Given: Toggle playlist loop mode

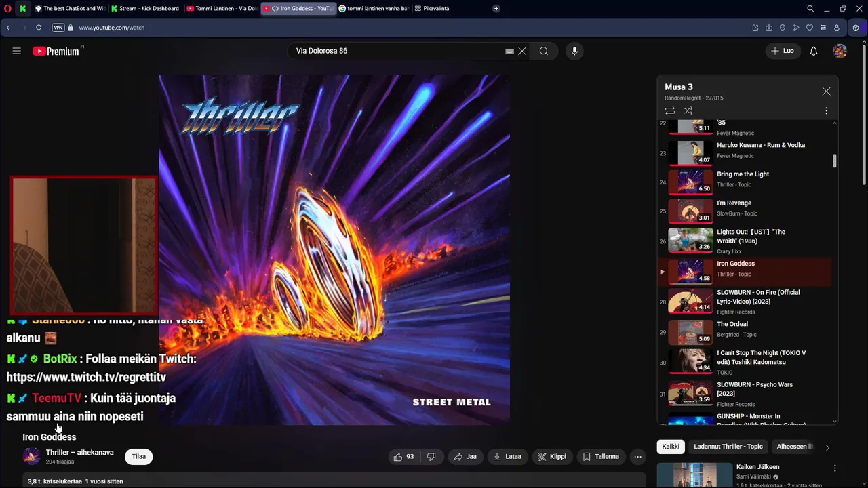Looking at the screenshot, I should pos(670,110).
